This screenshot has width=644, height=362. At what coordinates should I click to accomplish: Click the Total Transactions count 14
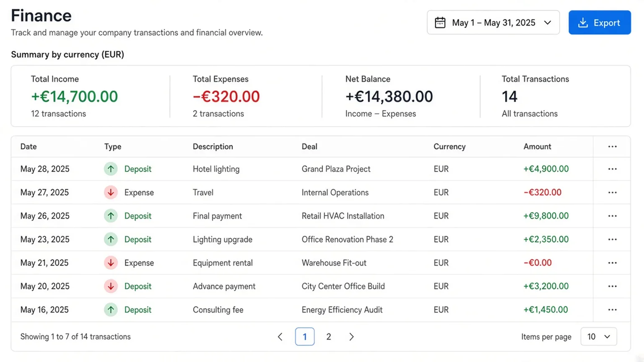click(509, 97)
